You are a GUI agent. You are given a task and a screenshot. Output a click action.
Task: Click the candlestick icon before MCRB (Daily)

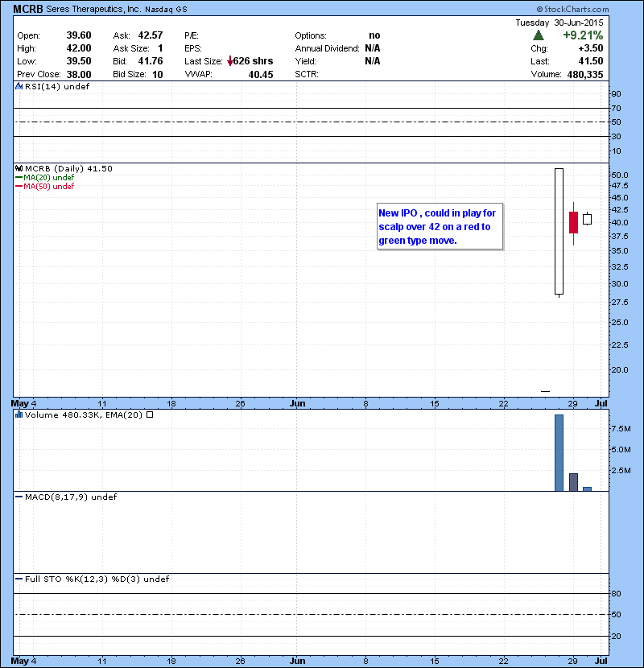19,168
